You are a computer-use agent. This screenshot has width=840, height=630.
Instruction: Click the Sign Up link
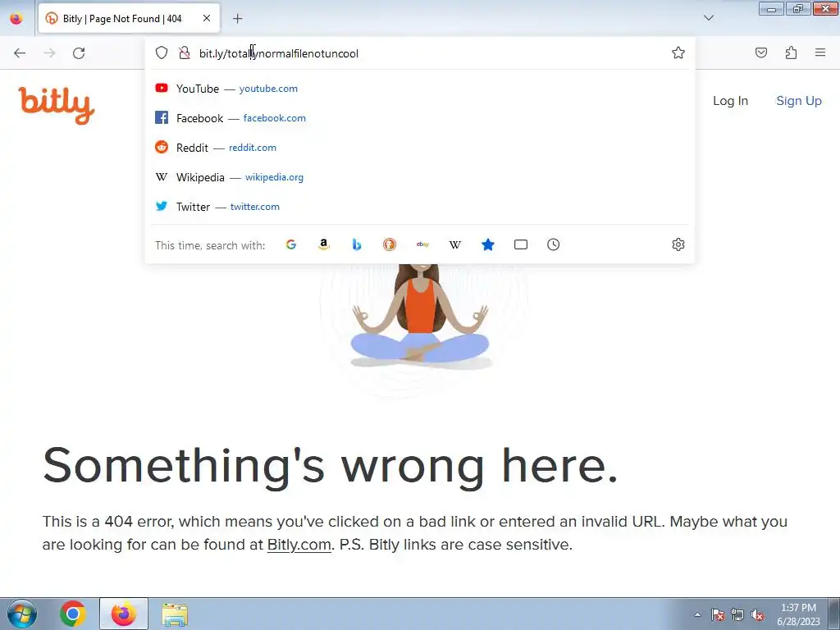click(799, 101)
